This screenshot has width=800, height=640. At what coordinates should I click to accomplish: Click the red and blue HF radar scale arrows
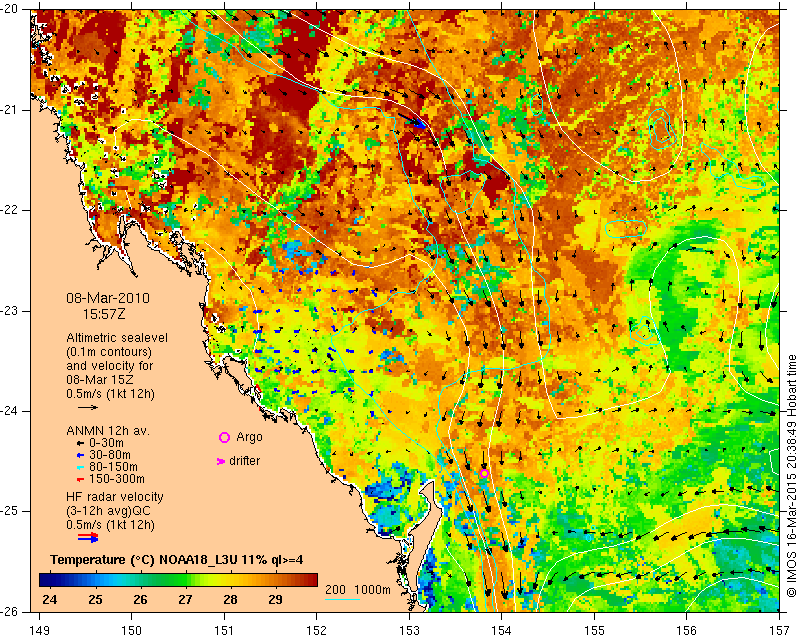[x=88, y=537]
